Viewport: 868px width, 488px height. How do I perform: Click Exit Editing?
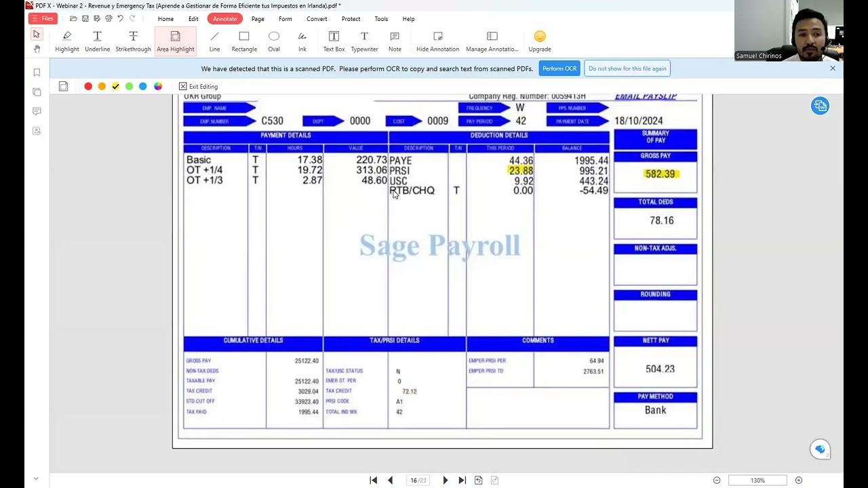click(x=199, y=87)
